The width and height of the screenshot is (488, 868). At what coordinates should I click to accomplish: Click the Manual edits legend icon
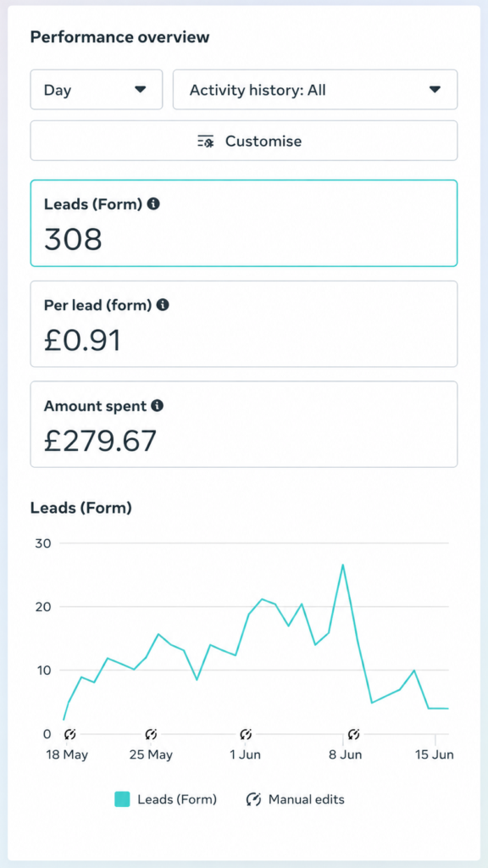(253, 799)
